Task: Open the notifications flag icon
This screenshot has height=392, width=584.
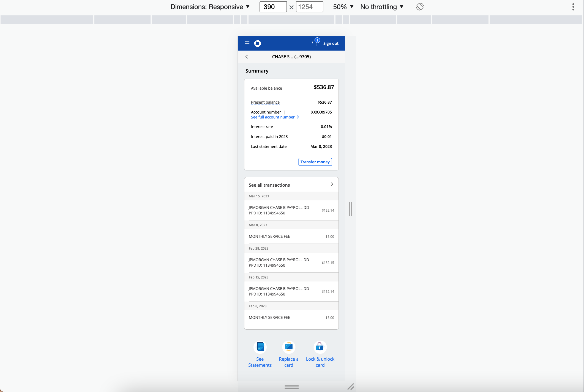Action: 315,43
